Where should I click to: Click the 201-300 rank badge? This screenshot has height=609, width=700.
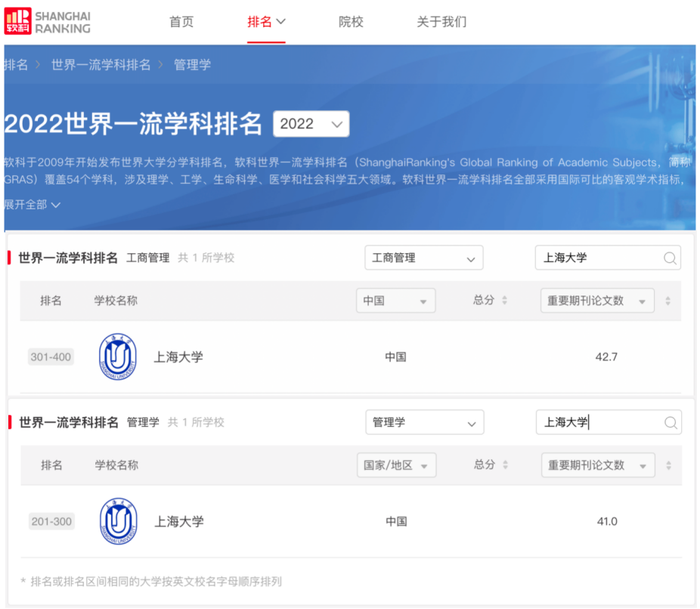coord(52,521)
